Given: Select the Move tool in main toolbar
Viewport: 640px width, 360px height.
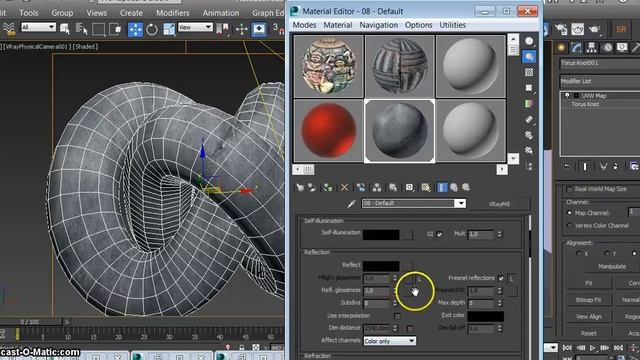Looking at the screenshot, I should pos(135,29).
